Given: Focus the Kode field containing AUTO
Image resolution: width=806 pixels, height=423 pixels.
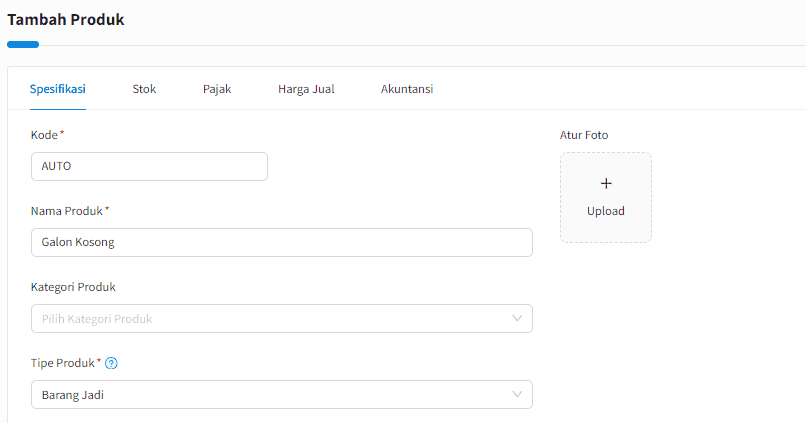Looking at the screenshot, I should coord(149,166).
